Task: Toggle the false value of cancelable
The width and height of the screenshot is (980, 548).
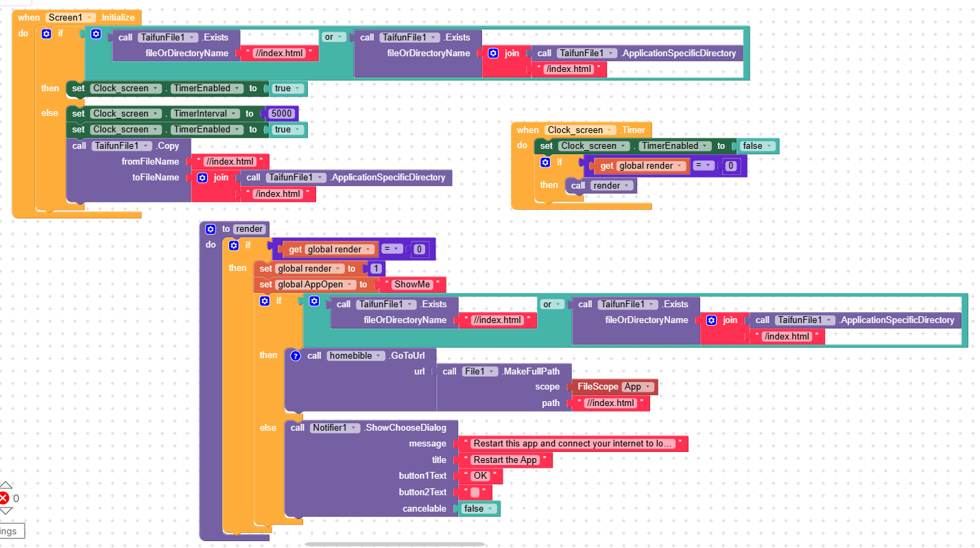Action: pos(478,509)
